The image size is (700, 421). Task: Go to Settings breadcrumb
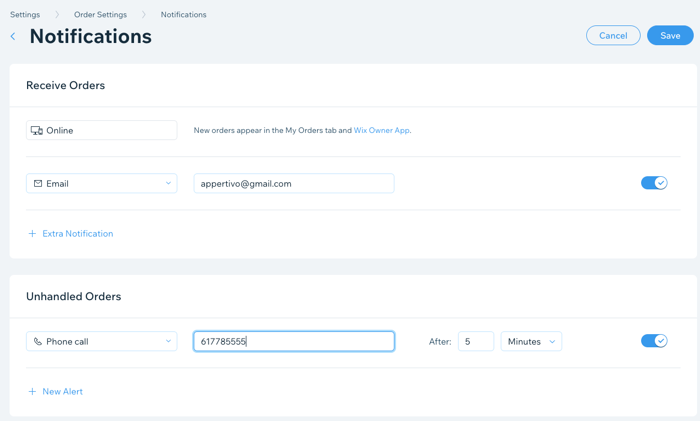(x=25, y=15)
